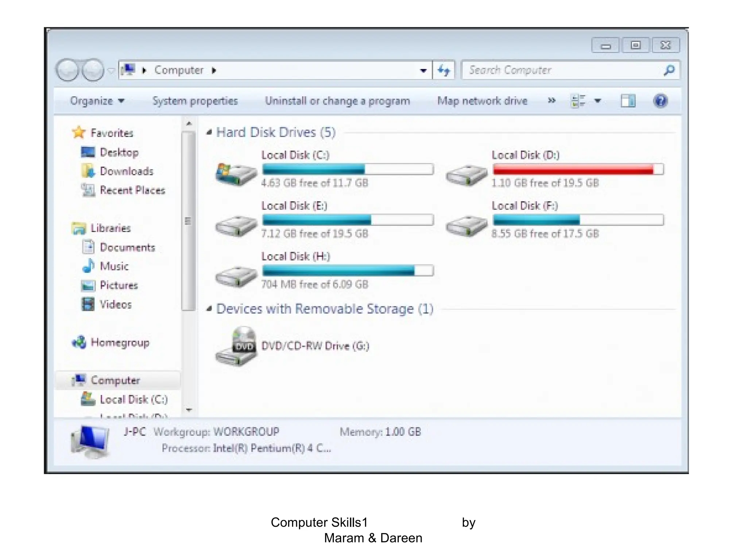Open the view options dropdown arrow
This screenshot has width=747, height=560.
click(x=597, y=101)
